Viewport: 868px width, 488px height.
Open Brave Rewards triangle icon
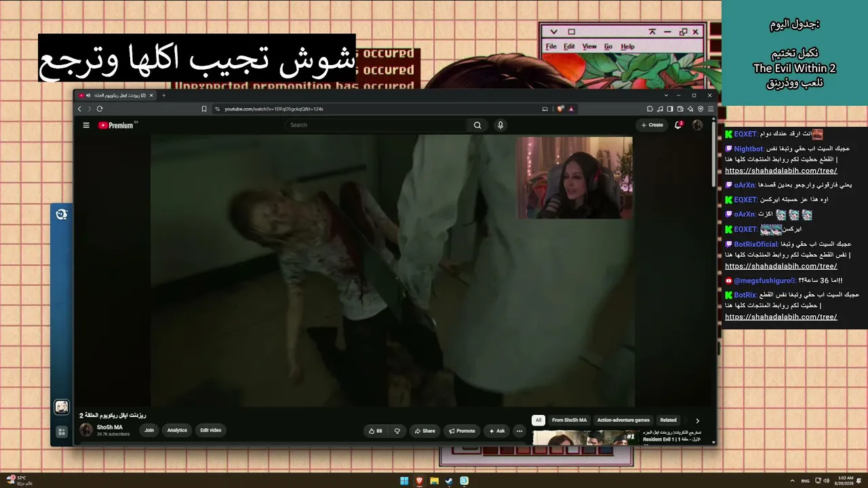[571, 109]
